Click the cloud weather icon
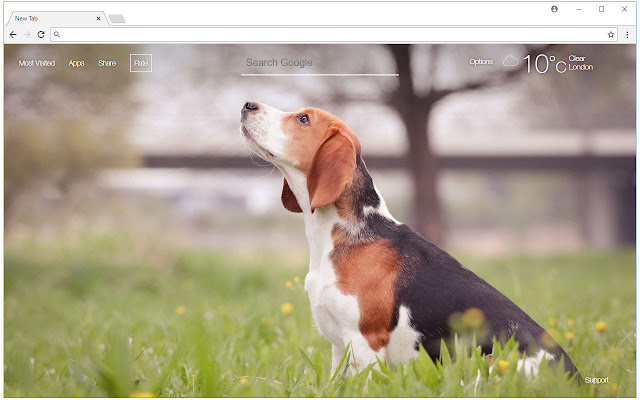The image size is (640, 400). (x=510, y=61)
